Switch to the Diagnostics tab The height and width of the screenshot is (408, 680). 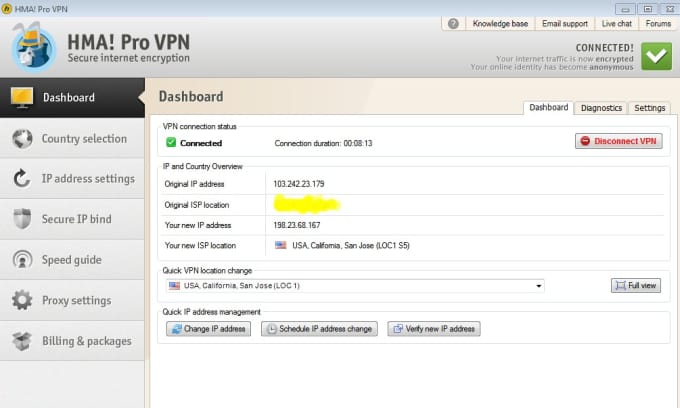click(x=601, y=108)
